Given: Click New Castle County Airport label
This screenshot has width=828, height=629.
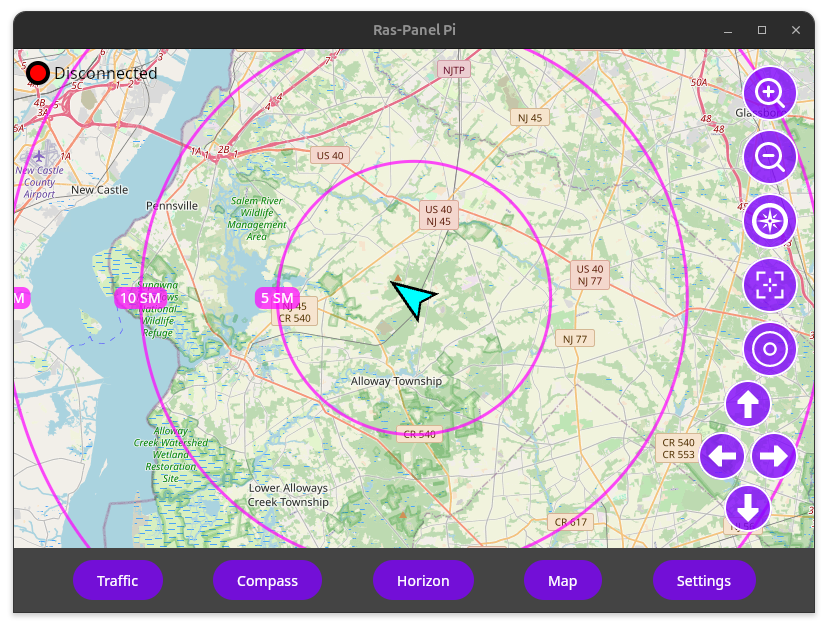Looking at the screenshot, I should (x=39, y=182).
